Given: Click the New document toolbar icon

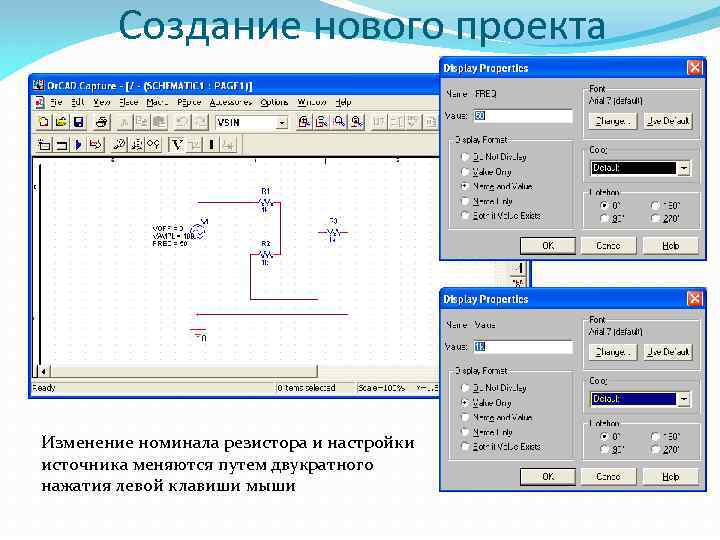Looking at the screenshot, I should [x=44, y=122].
